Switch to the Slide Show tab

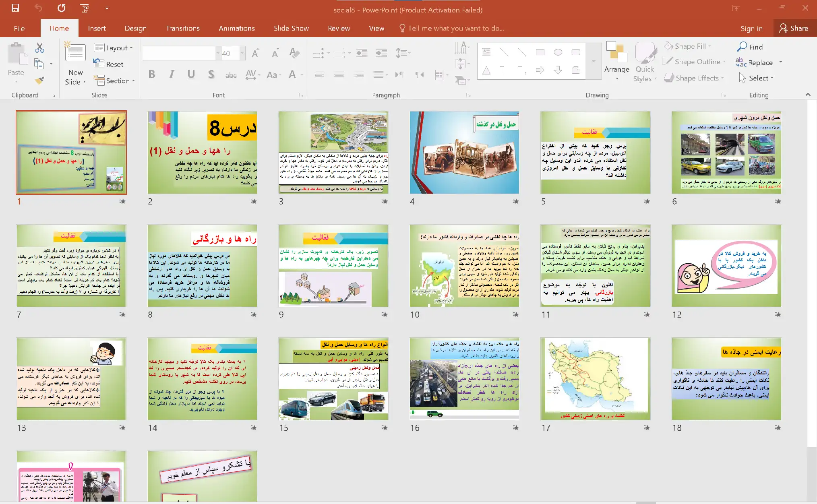[291, 28]
